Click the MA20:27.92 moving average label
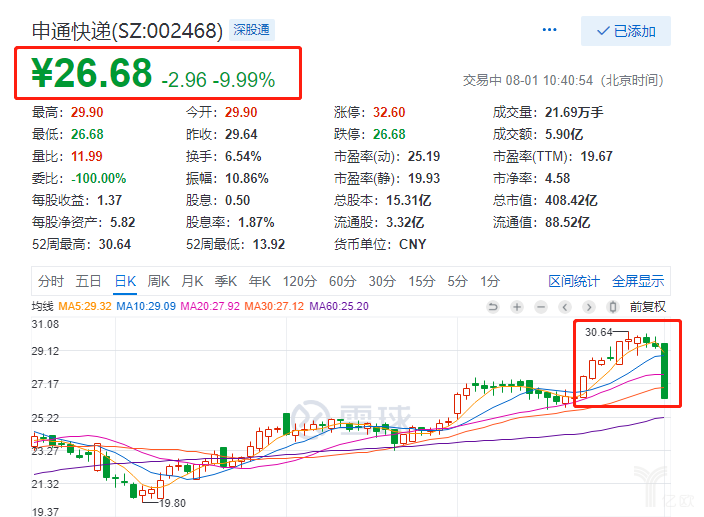 (210, 306)
